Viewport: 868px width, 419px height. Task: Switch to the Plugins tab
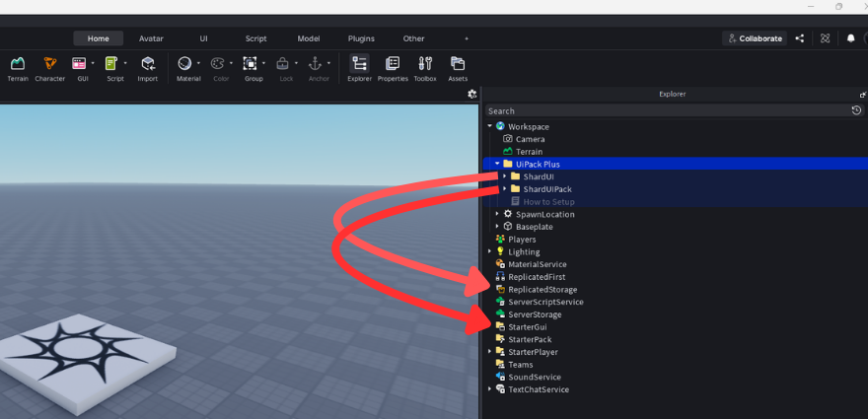[x=361, y=38]
